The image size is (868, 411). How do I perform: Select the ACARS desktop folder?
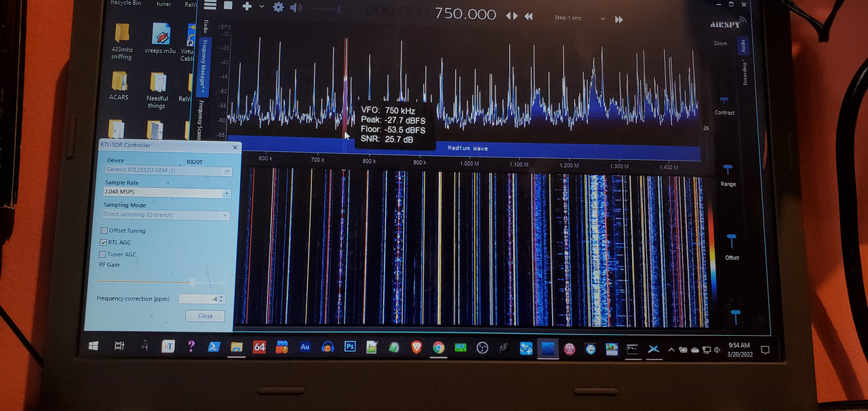coord(119,85)
